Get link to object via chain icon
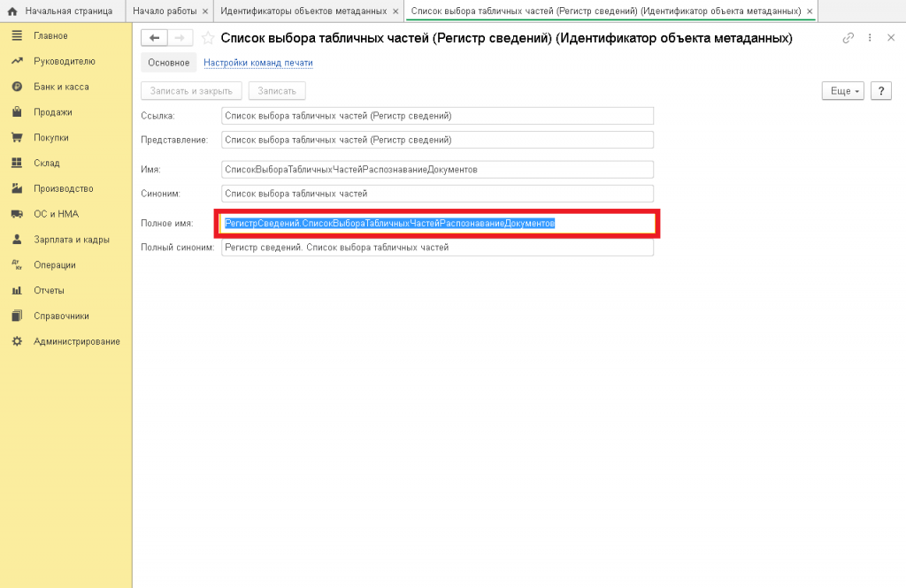Screen dimensions: 906x588 tap(848, 38)
